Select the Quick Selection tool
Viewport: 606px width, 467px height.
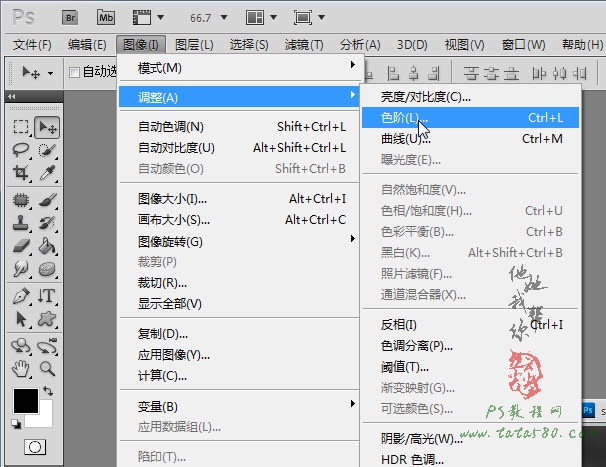click(47, 150)
